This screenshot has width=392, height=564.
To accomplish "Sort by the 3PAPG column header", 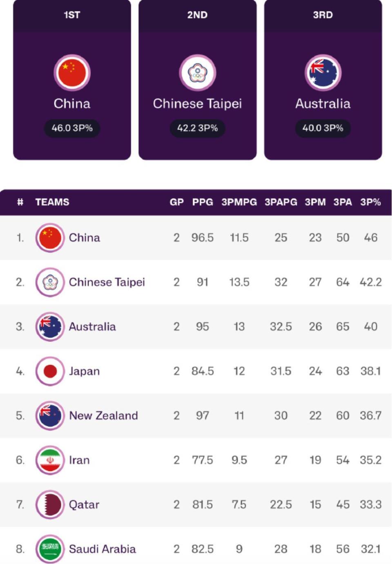I will 281,202.
